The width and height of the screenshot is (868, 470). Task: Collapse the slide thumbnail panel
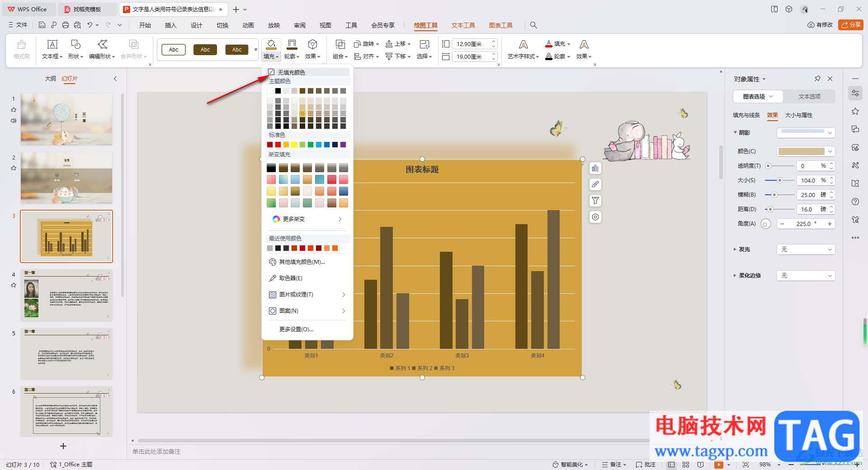click(115, 79)
